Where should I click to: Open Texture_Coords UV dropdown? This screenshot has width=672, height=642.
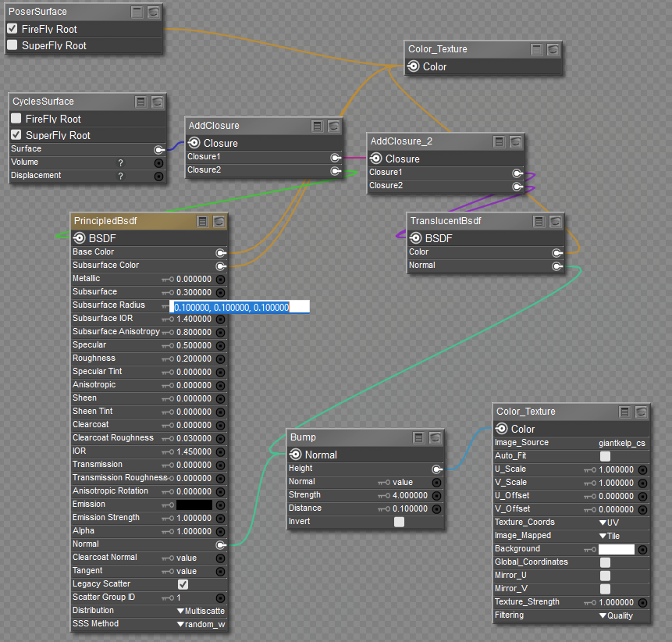pos(609,523)
